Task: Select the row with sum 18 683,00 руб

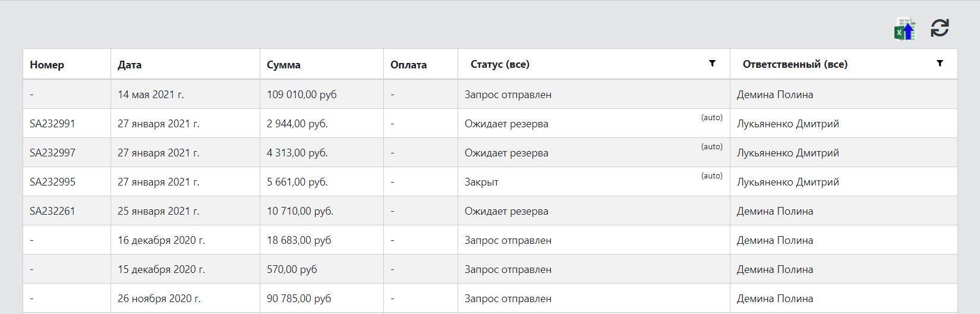Action: [490, 240]
